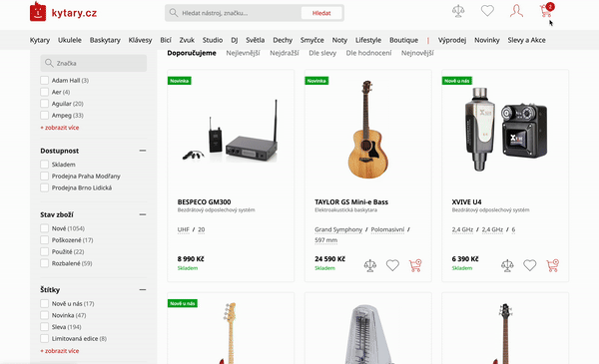This screenshot has width=599, height=364.
Task: Tick the Rozbalené condition checkbox
Action: coord(44,263)
